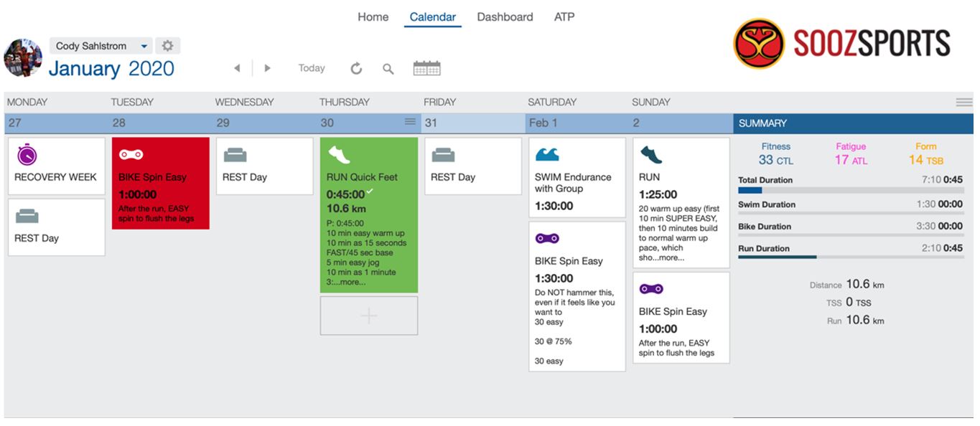Click the calendar date picker icon
This screenshot has height=426, width=980.
426,68
